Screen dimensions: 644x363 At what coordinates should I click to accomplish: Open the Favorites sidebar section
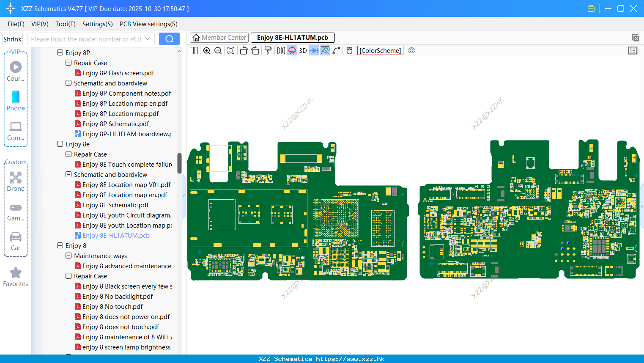(x=16, y=277)
